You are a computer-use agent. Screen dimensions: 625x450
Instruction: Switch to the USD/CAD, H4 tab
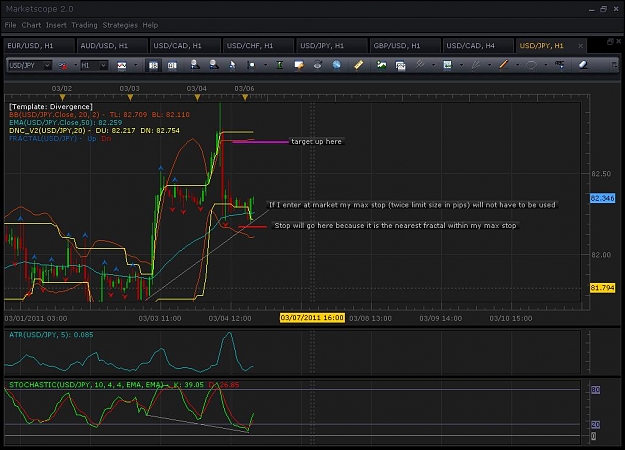(478, 46)
